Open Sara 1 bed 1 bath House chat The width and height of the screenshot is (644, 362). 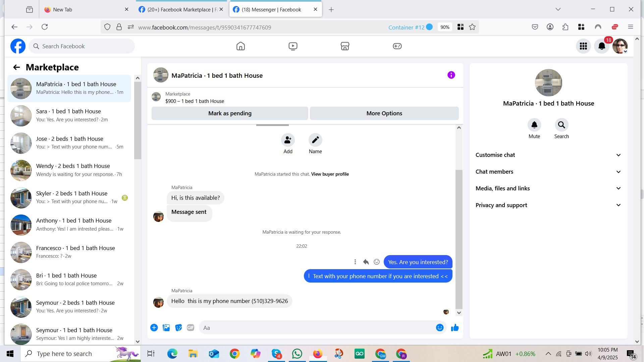[69, 116]
